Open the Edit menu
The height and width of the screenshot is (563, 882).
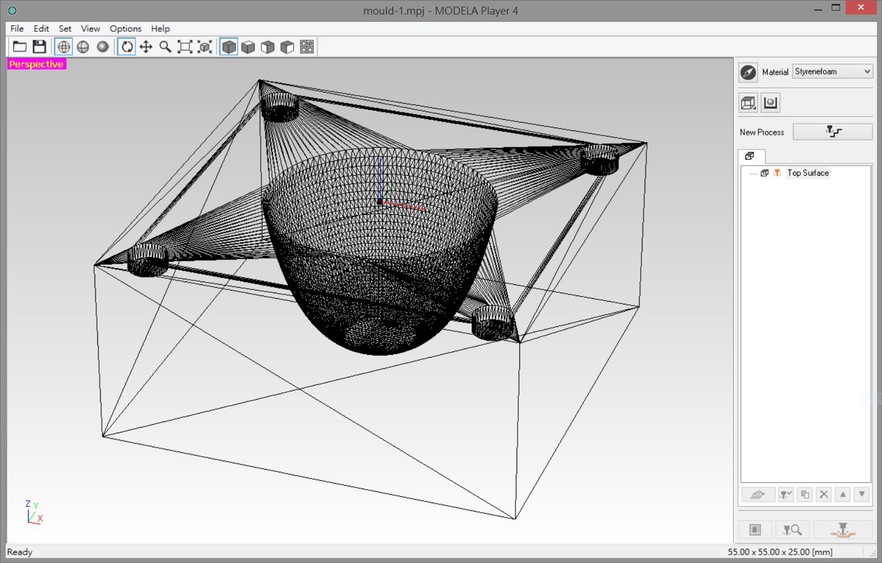[x=41, y=28]
